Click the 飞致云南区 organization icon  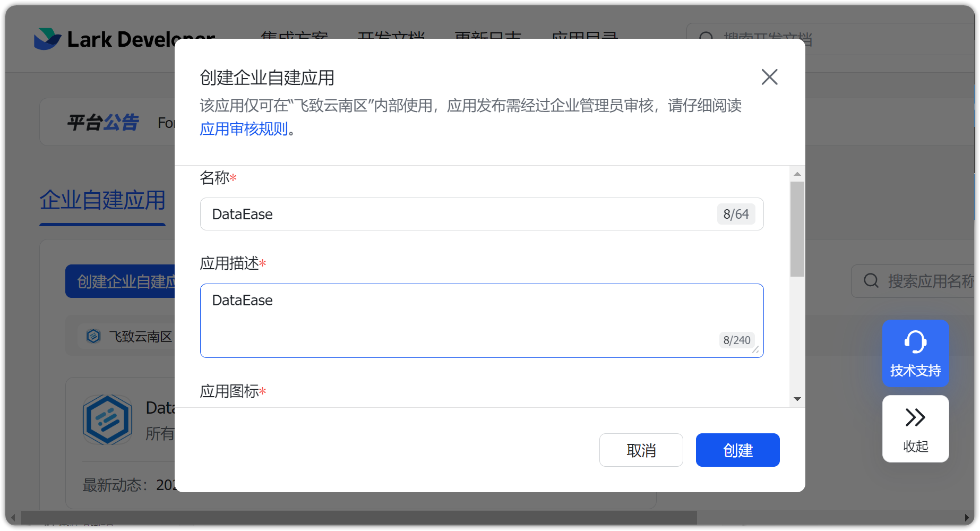[93, 336]
